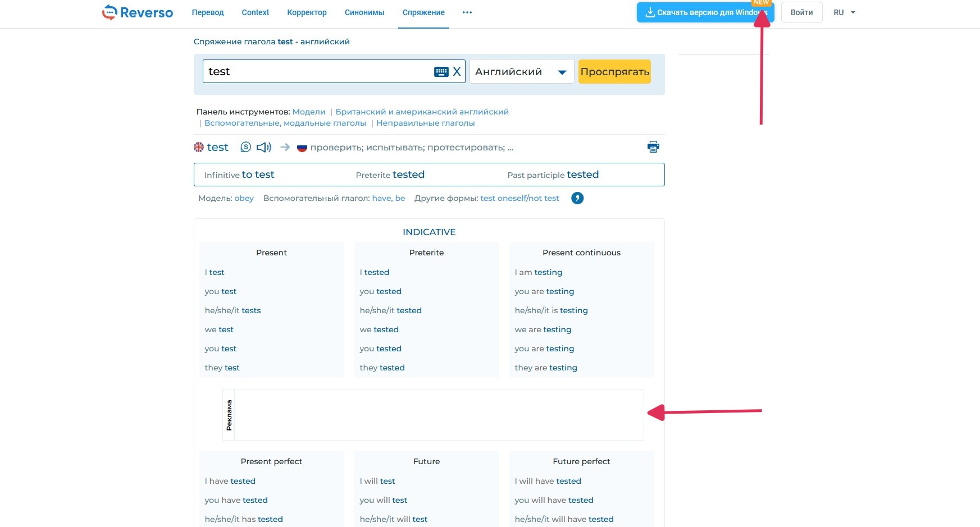The height and width of the screenshot is (527, 980).
Task: Click 'you have tested' row
Action: [x=236, y=500]
